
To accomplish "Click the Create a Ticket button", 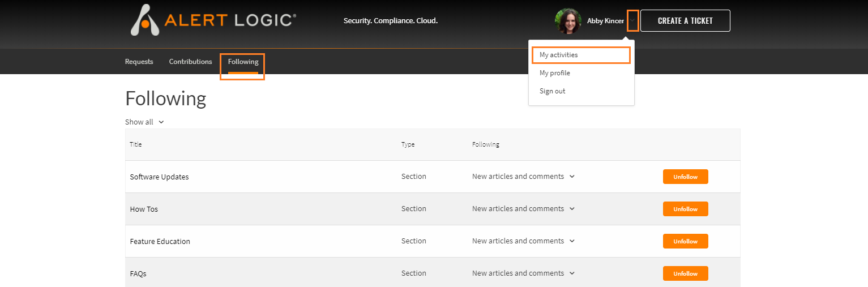I will tap(685, 21).
